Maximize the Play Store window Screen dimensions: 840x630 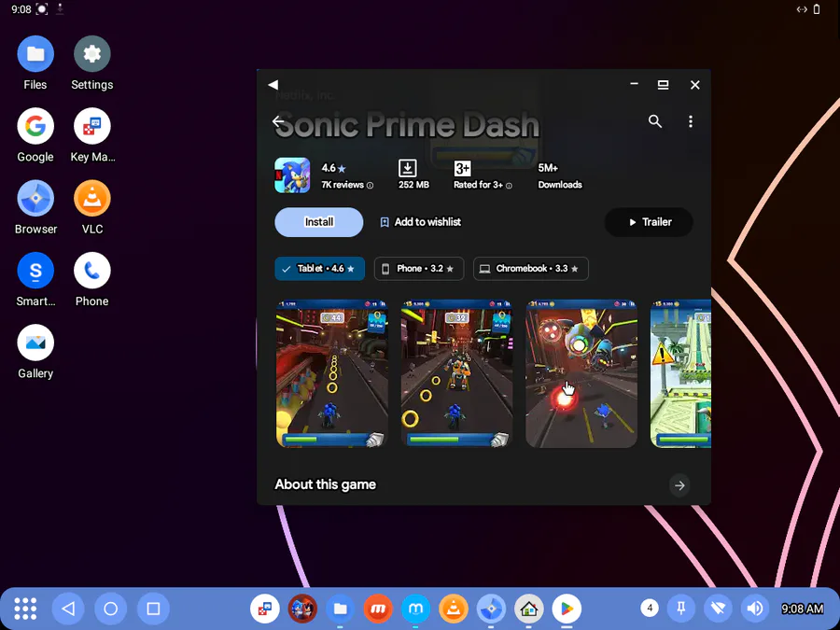pyautogui.click(x=664, y=85)
